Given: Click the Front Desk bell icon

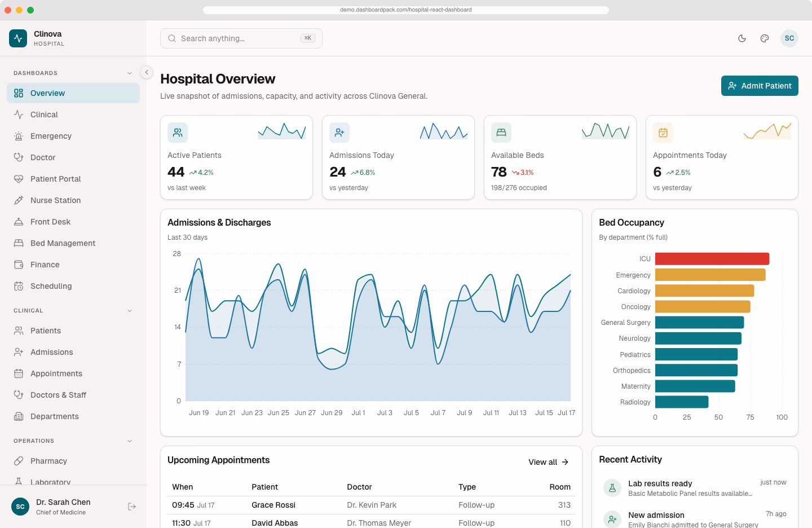Looking at the screenshot, I should click(x=19, y=222).
